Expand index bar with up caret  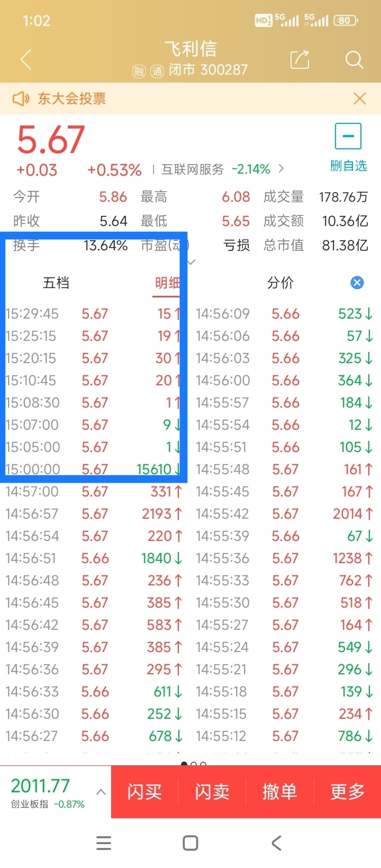point(101,792)
